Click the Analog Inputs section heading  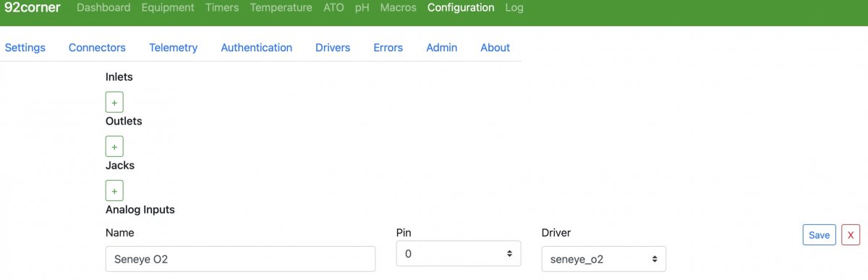click(x=140, y=210)
